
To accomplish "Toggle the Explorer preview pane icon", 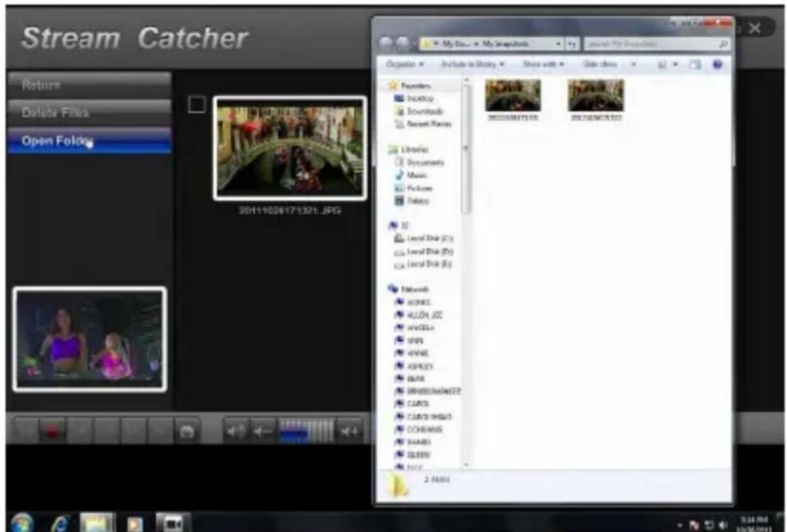I will 695,65.
